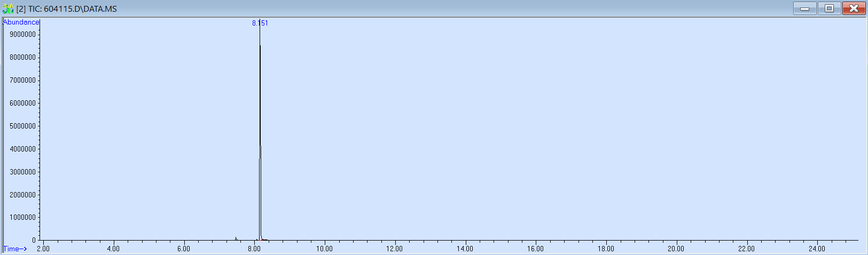The height and width of the screenshot is (255, 868).
Task: Click the 6.00 mark on time axis
Action: pyautogui.click(x=184, y=249)
